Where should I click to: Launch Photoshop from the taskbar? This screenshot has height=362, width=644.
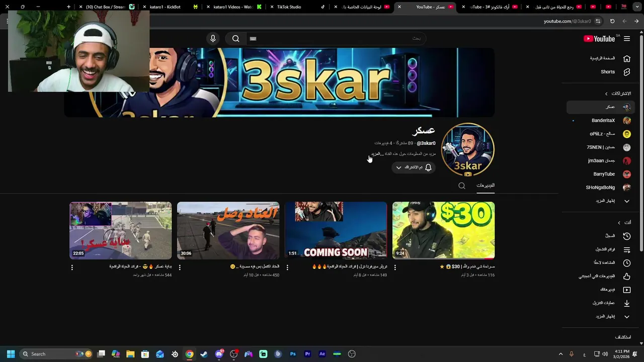pos(293,354)
